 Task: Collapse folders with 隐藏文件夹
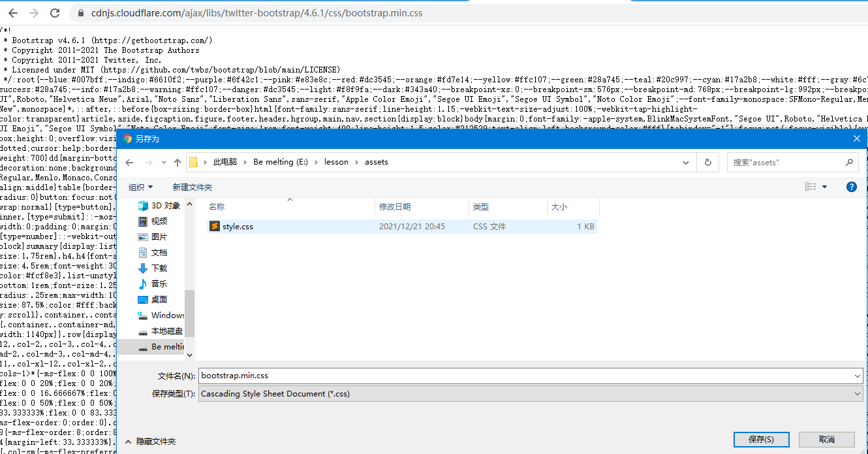149,442
